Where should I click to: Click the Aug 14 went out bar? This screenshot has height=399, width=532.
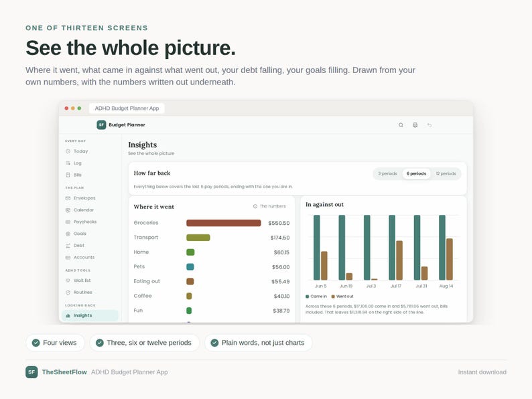coord(449,259)
